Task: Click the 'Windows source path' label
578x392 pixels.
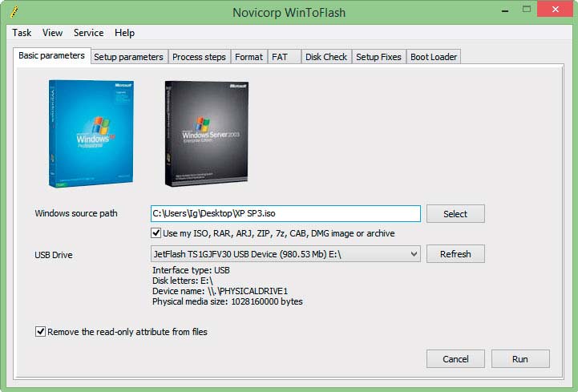Action: pos(76,213)
